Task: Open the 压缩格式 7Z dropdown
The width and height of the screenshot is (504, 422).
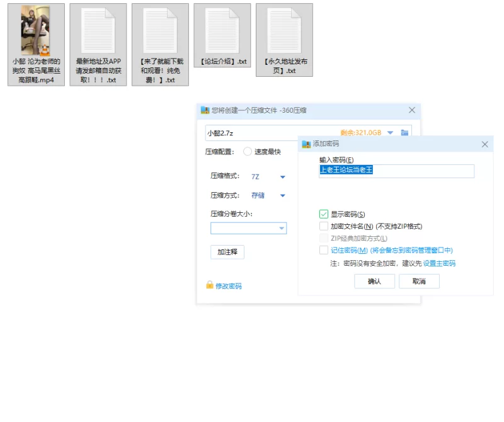Action: point(268,177)
